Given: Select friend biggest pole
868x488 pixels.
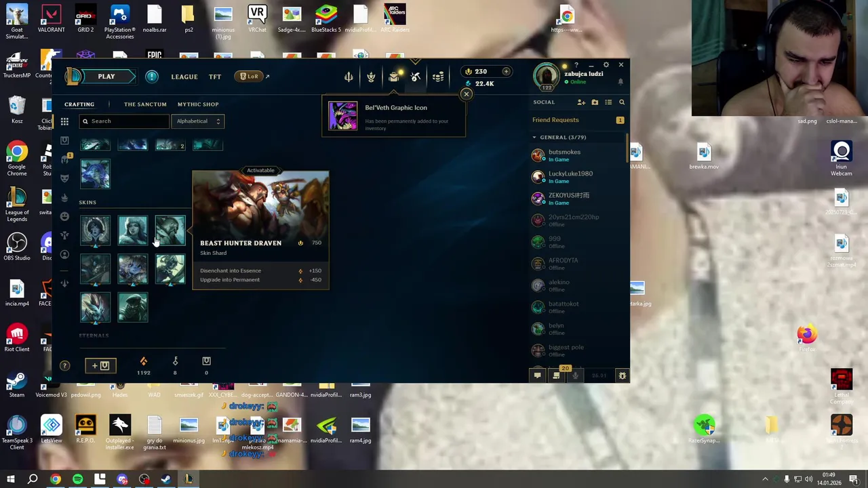Looking at the screenshot, I should pos(578,350).
